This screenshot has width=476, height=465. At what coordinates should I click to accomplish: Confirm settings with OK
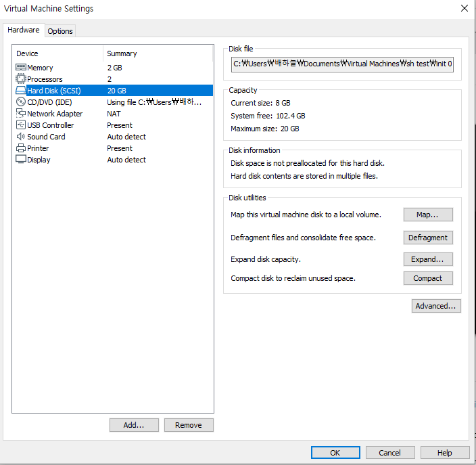point(335,453)
